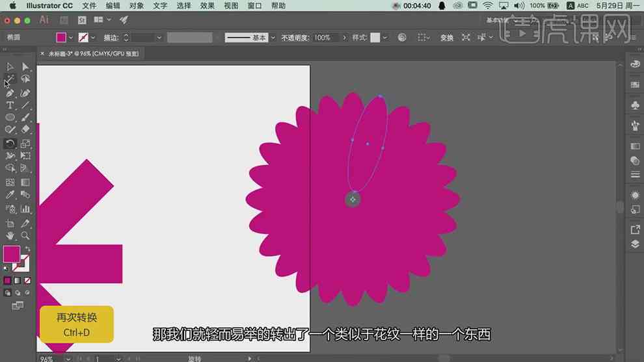The image size is (644, 362).
Task: Select the Eraser tool
Action: coord(25,129)
